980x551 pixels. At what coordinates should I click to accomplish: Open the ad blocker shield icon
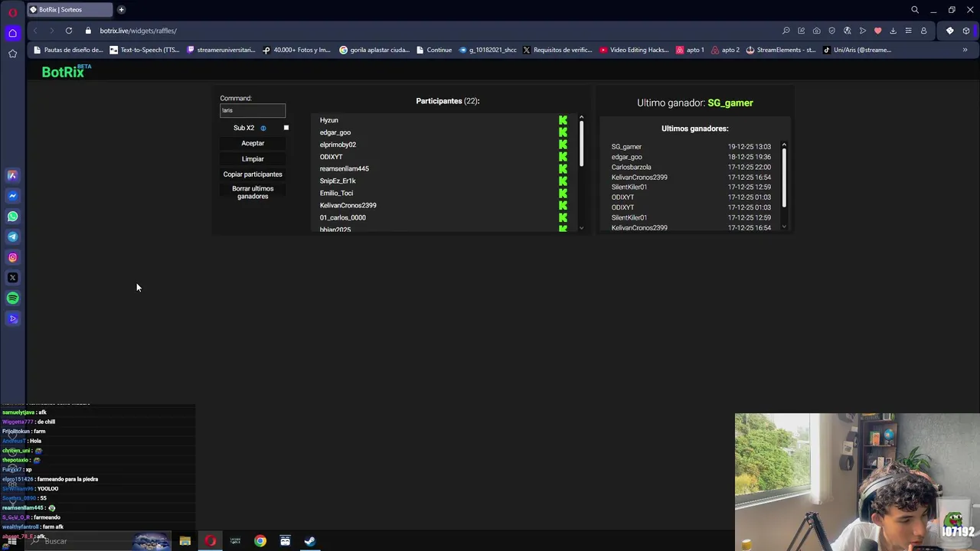(x=831, y=31)
